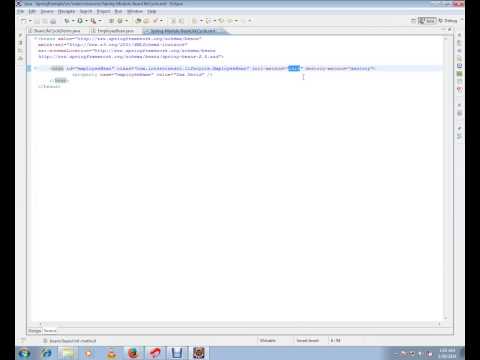Viewport: 480px width, 360px height.
Task: Open the Windows Start menu
Action: 24,353
